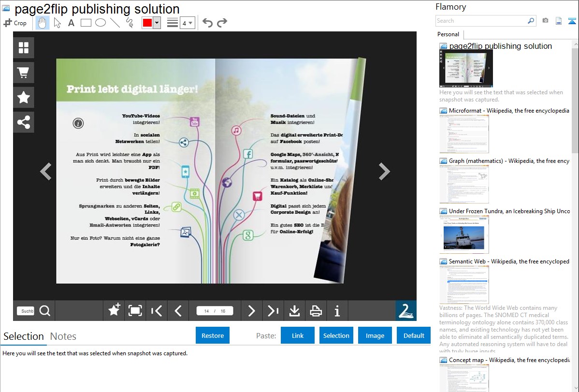This screenshot has height=392, width=579.
Task: Click the search field in viewer bar
Action: (26, 311)
